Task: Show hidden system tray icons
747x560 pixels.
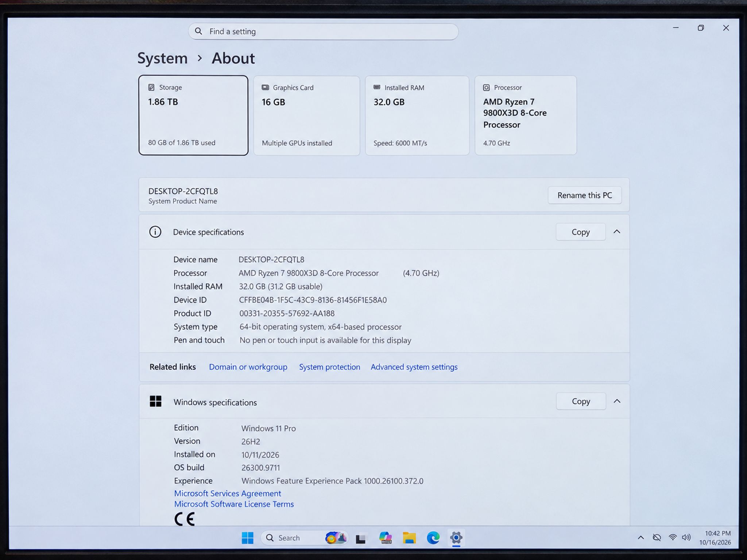Action: click(640, 537)
